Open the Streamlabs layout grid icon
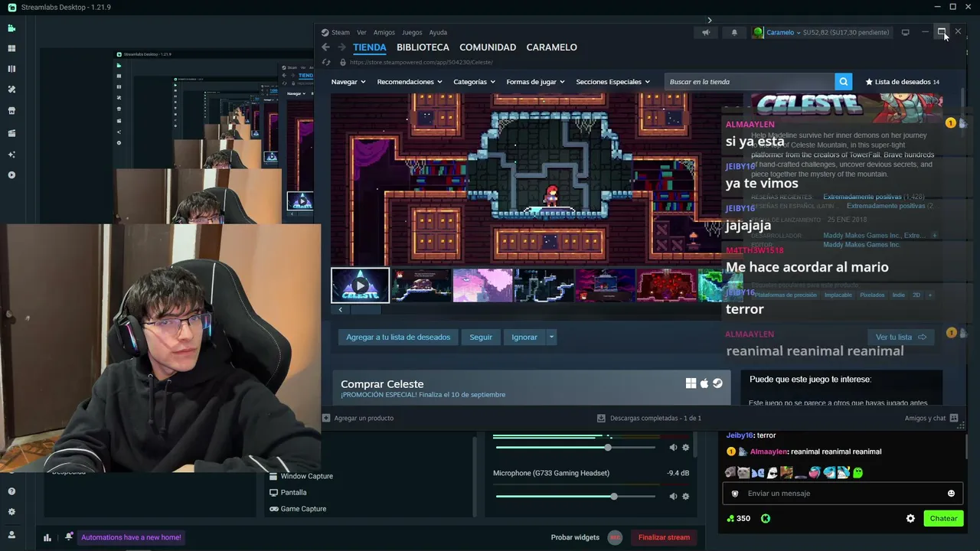 coord(11,48)
